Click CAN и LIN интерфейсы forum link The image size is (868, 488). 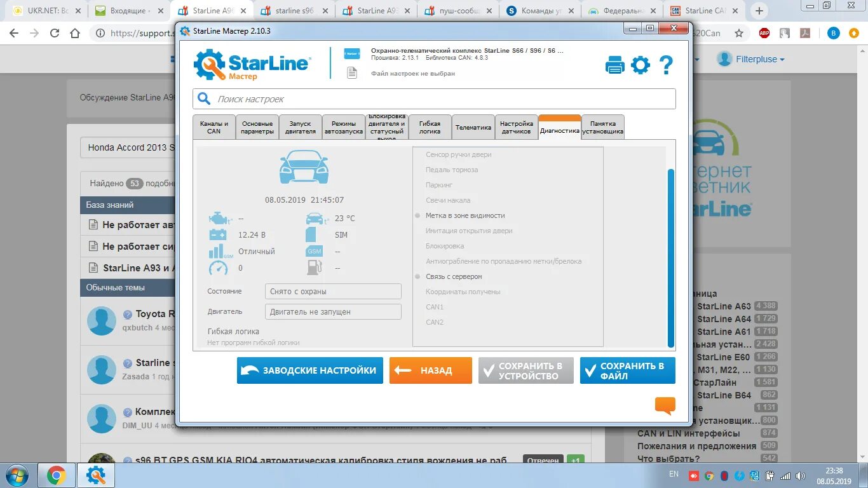(x=688, y=433)
